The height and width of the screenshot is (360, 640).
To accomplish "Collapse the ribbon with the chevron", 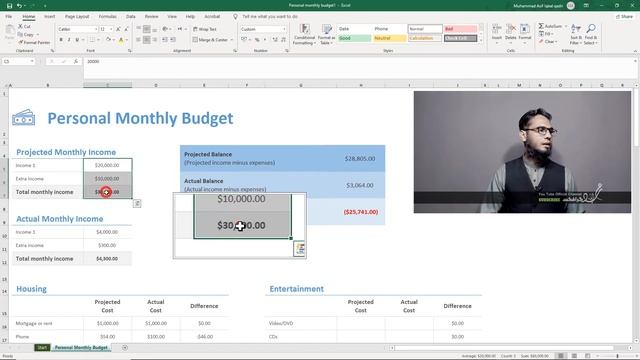I will (635, 51).
